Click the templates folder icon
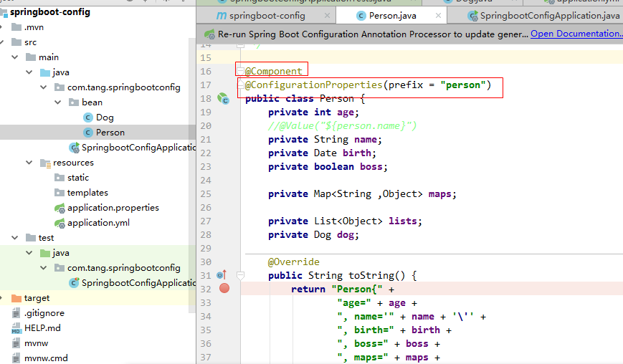Screen dimensions: 623x364 pos(60,193)
